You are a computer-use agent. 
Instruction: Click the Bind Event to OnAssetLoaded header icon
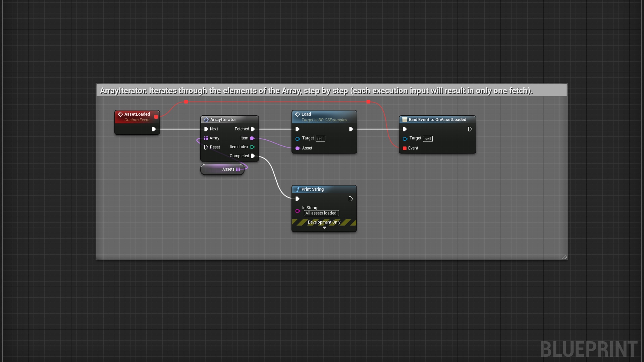click(x=405, y=119)
